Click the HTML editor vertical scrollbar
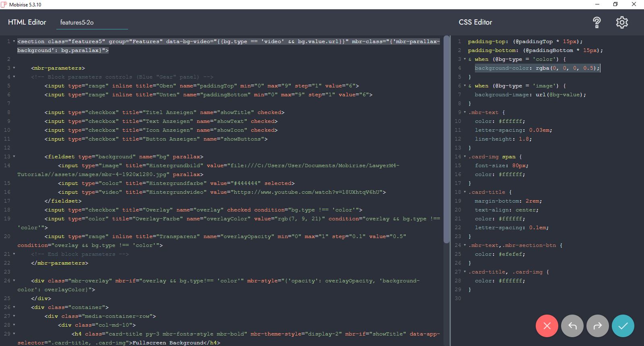This screenshot has width=644, height=346. 446,141
